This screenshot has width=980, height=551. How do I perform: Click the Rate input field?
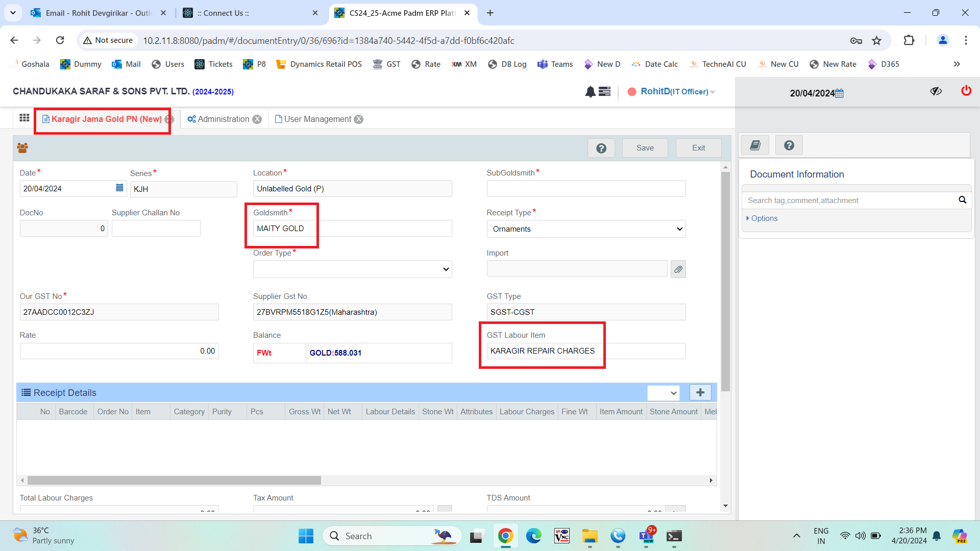coord(119,351)
